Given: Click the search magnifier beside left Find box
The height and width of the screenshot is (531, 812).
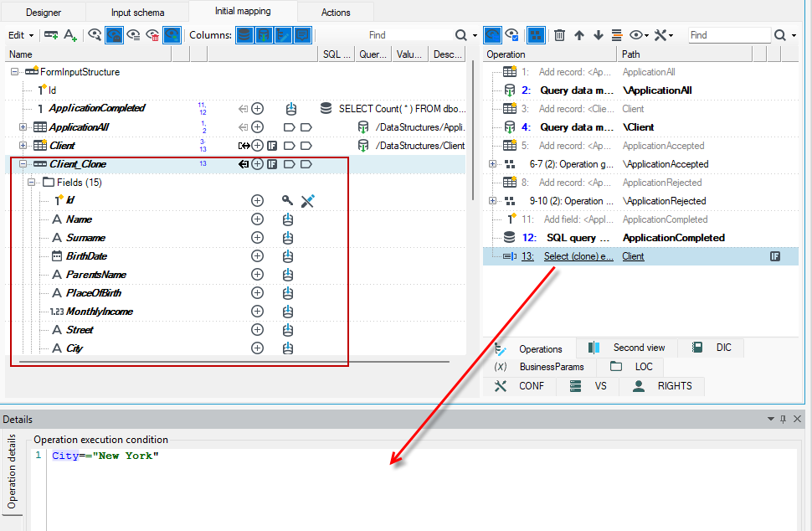Looking at the screenshot, I should 461,34.
